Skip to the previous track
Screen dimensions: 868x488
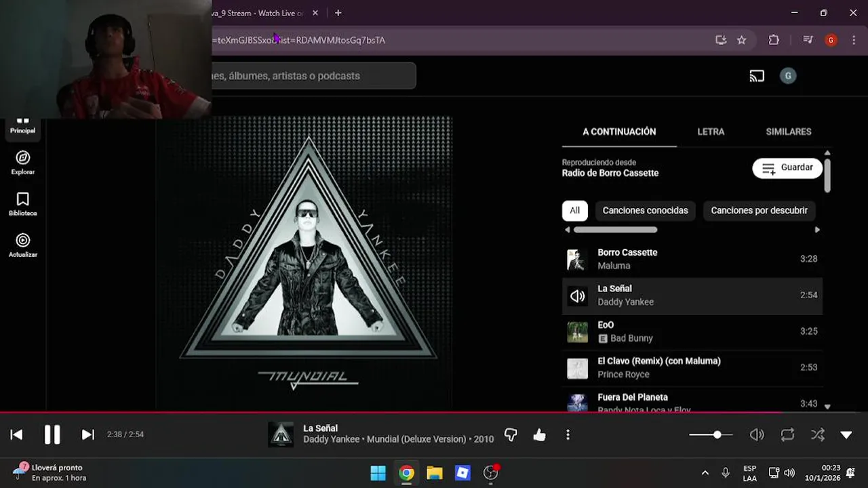coord(17,435)
